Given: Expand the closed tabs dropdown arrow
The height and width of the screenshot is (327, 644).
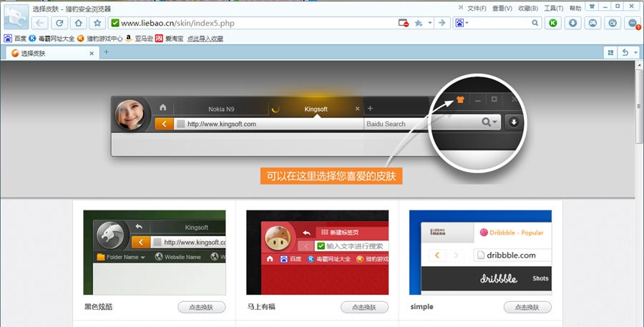Looking at the screenshot, I should click(636, 52).
